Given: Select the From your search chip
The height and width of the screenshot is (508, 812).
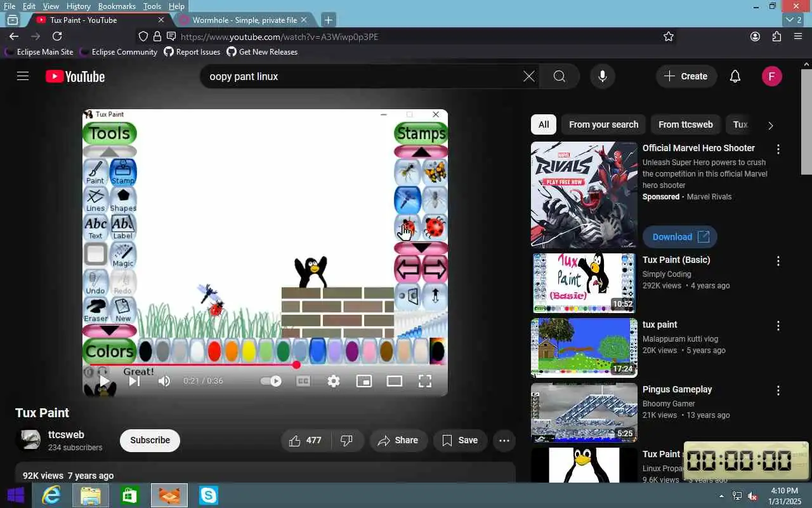Looking at the screenshot, I should click(x=603, y=124).
